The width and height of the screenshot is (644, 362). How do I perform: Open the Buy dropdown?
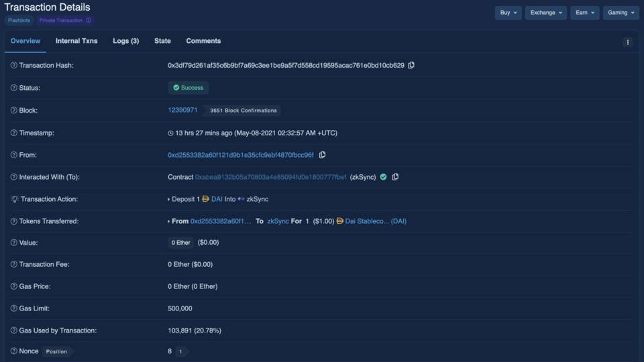pos(508,13)
